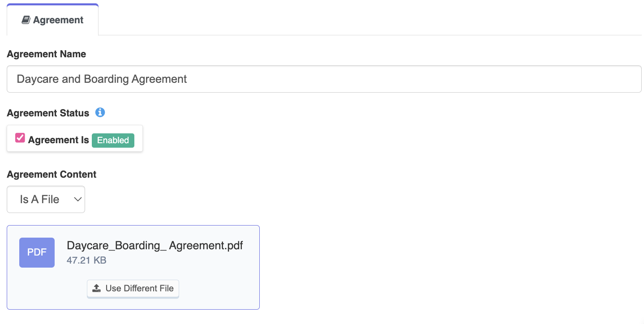Click the Agreement status box right of Enabled badge

[x=138, y=139]
